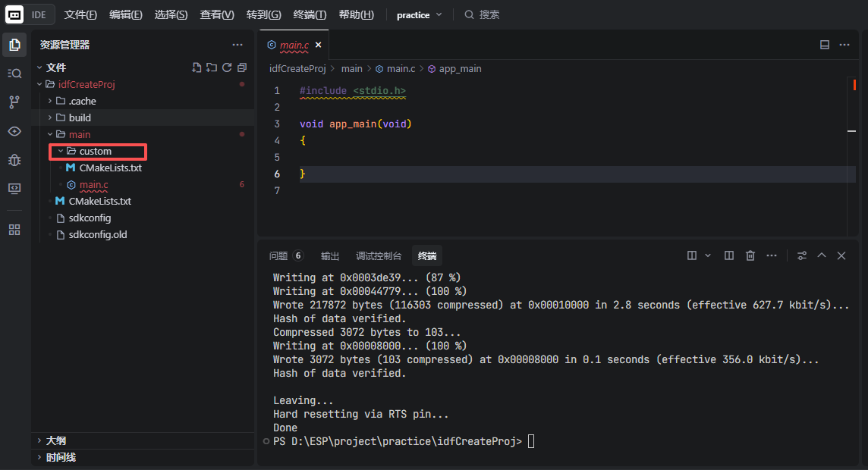Create a new file in explorer
This screenshot has height=470, width=868.
(x=197, y=67)
